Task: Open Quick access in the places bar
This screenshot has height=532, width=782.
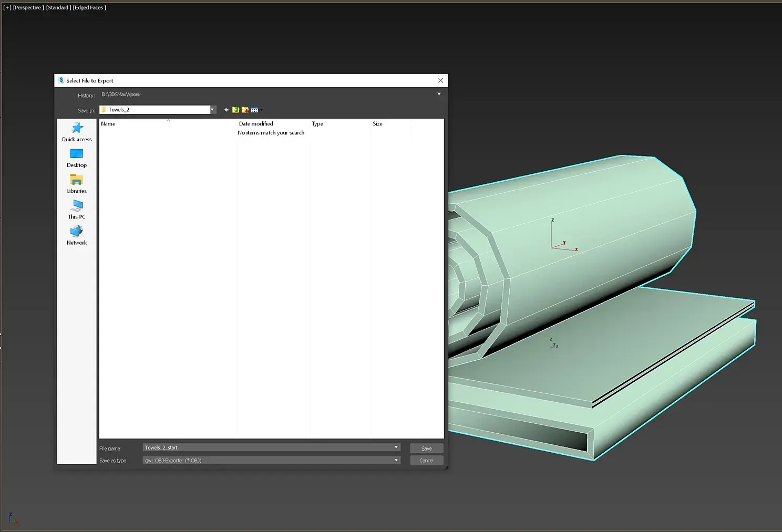Action: (x=77, y=132)
